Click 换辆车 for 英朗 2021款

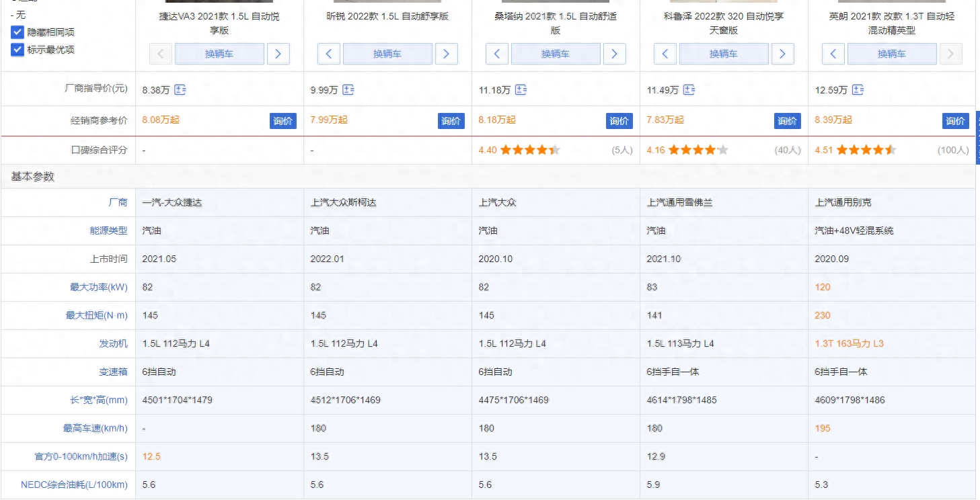892,54
